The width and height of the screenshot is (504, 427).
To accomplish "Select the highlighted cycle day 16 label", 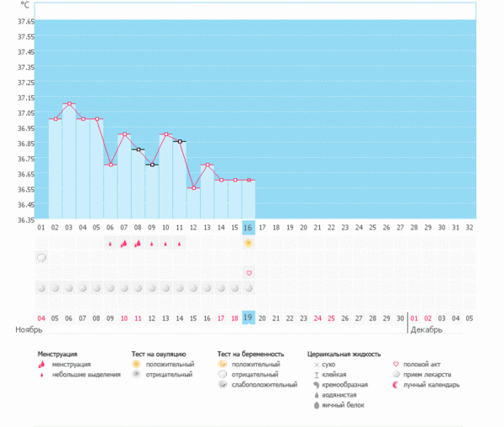I will click(249, 227).
